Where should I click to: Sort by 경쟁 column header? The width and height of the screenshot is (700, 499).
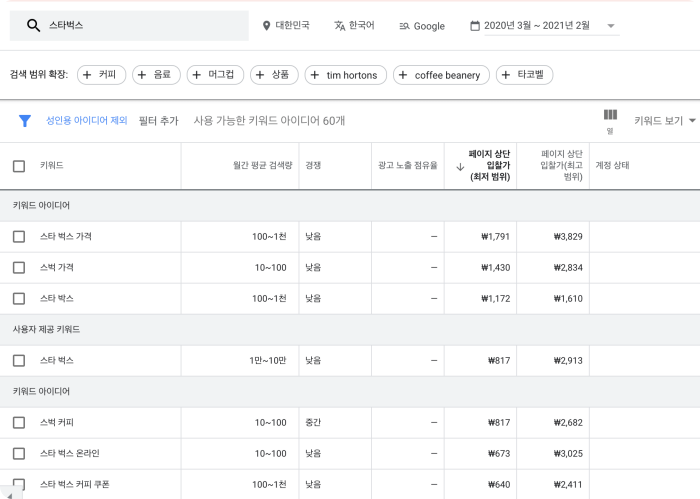point(313,165)
